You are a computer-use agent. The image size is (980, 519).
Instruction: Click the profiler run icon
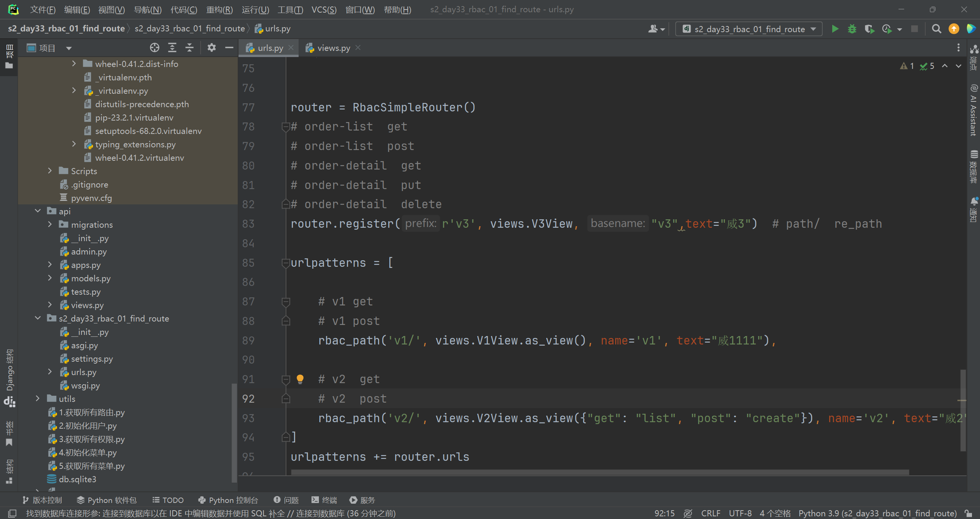pos(887,29)
